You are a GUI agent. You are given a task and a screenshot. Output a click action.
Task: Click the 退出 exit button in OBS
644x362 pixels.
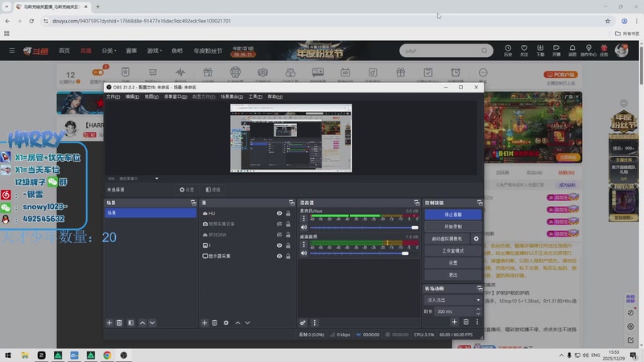coord(453,274)
